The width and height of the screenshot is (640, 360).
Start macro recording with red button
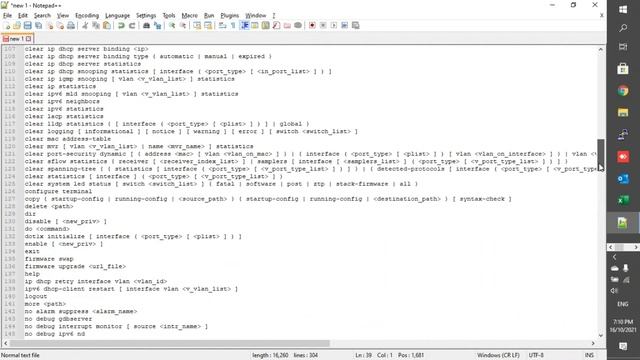click(312, 25)
